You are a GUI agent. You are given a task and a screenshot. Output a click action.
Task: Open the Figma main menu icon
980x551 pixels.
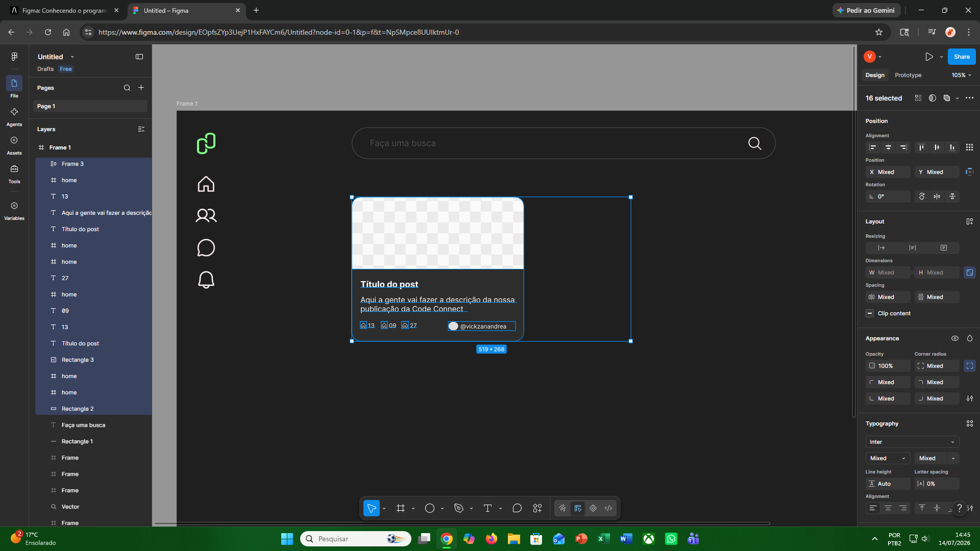pyautogui.click(x=14, y=57)
